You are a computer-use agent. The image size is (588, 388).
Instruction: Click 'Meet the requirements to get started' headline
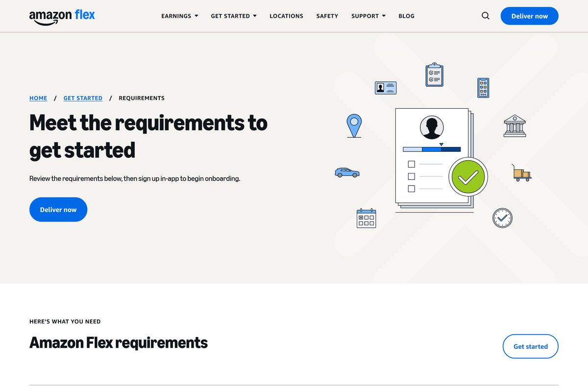click(x=148, y=136)
